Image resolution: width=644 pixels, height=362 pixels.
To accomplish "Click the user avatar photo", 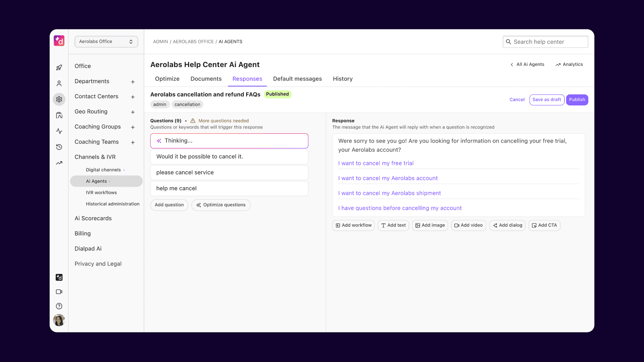I will click(59, 320).
